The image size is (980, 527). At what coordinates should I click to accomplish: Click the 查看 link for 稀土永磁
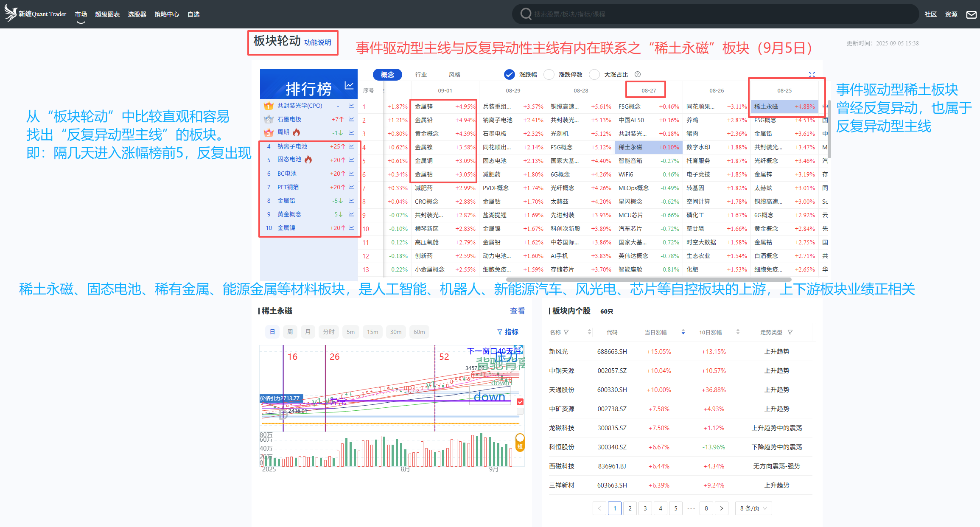pos(517,311)
